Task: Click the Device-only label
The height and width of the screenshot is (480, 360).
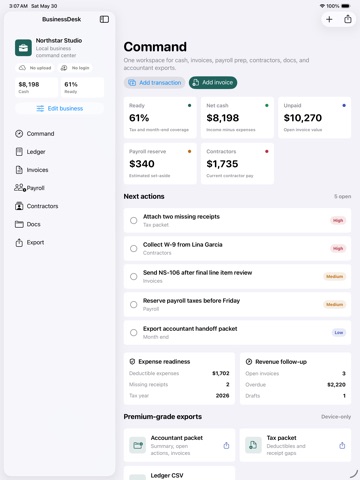Action: tap(336, 417)
